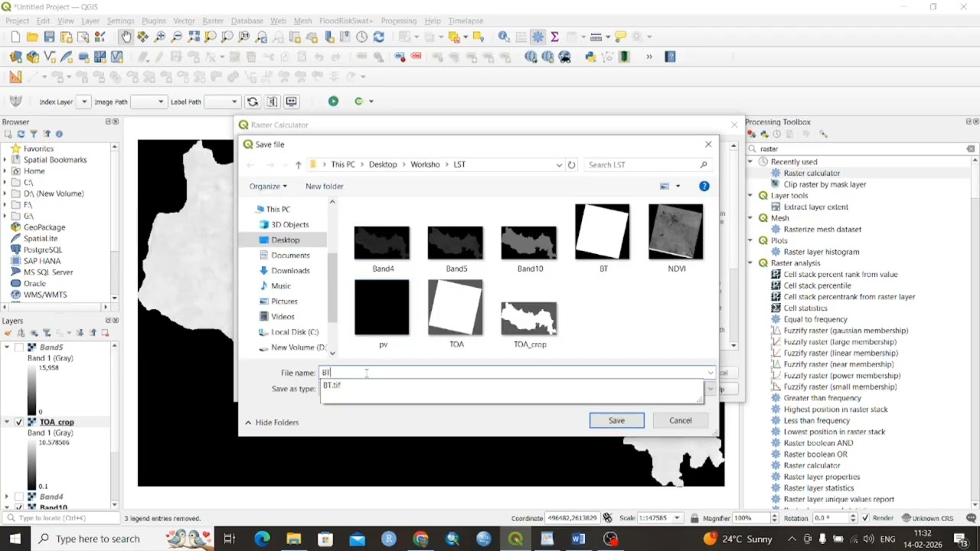
Task: Uncheck the TOA_crop layer visibility
Action: click(19, 422)
